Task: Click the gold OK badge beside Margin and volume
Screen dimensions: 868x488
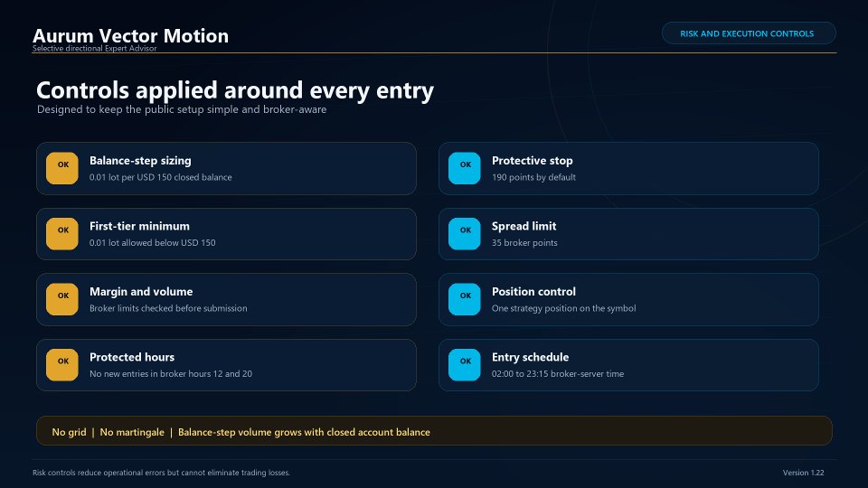Action: click(x=62, y=299)
